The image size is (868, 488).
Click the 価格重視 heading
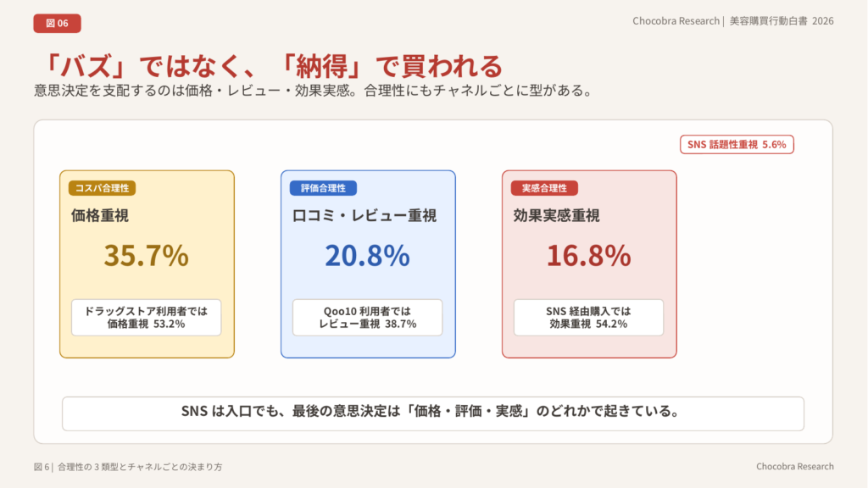point(100,215)
